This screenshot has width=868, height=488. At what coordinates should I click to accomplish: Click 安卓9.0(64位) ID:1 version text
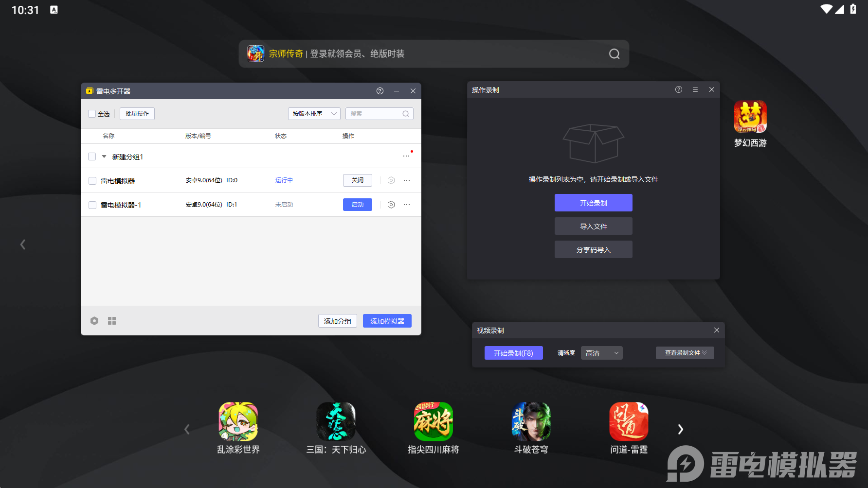click(x=211, y=205)
